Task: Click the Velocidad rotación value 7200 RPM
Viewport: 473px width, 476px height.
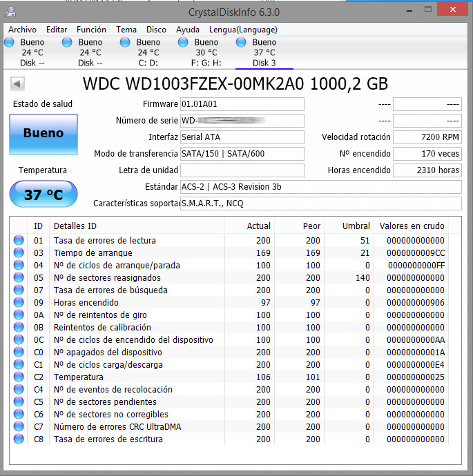Action: pyautogui.click(x=427, y=137)
